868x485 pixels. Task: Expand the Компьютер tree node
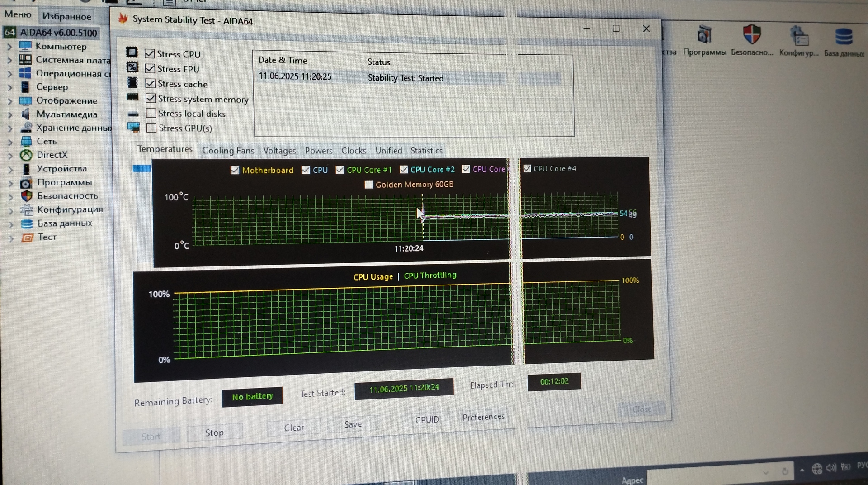tap(9, 47)
